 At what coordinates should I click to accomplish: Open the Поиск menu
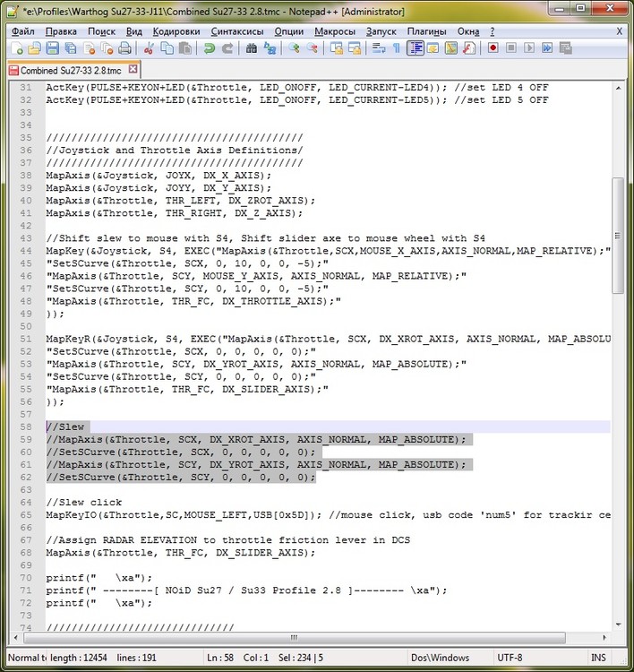tap(101, 31)
